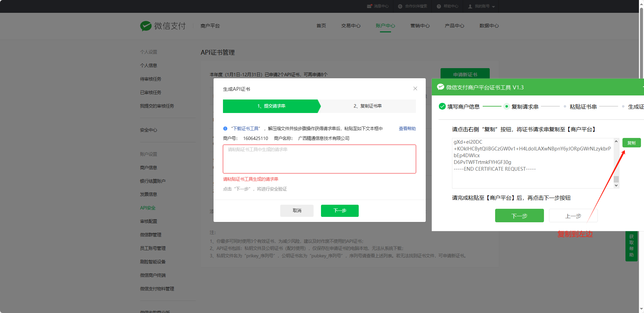Click 取消 to cancel the dialog
This screenshot has width=644, height=313.
[297, 210]
